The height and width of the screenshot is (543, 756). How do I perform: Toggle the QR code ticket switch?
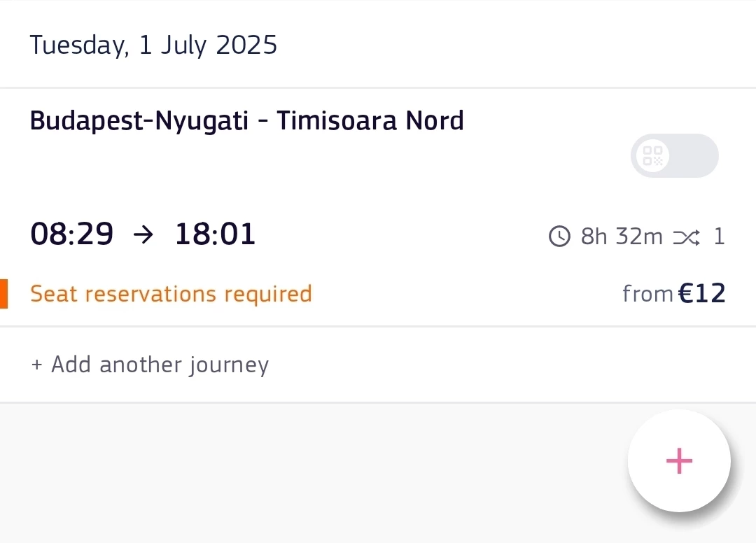pyautogui.click(x=675, y=155)
